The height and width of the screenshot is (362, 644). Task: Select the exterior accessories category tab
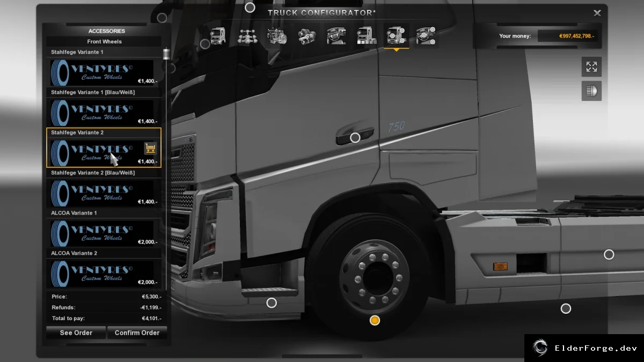396,36
